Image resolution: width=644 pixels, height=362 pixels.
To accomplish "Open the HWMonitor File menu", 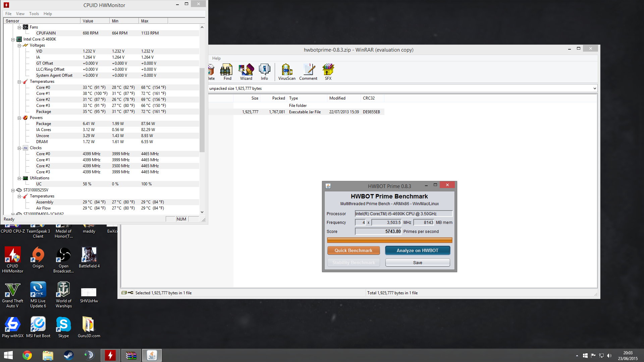I will (8, 14).
